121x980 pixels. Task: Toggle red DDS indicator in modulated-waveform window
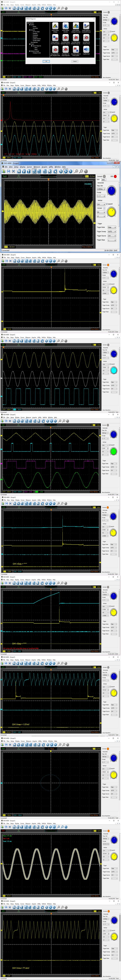click(x=115, y=177)
